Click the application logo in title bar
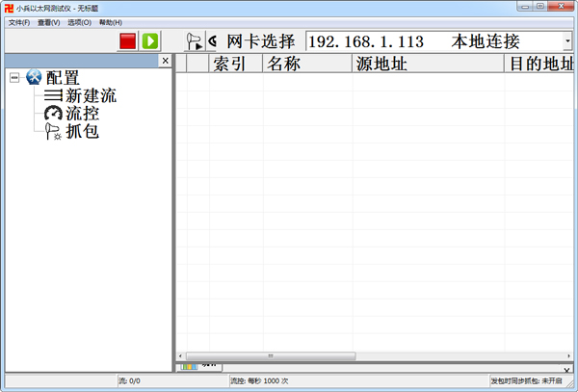578x392 pixels. tap(9, 8)
